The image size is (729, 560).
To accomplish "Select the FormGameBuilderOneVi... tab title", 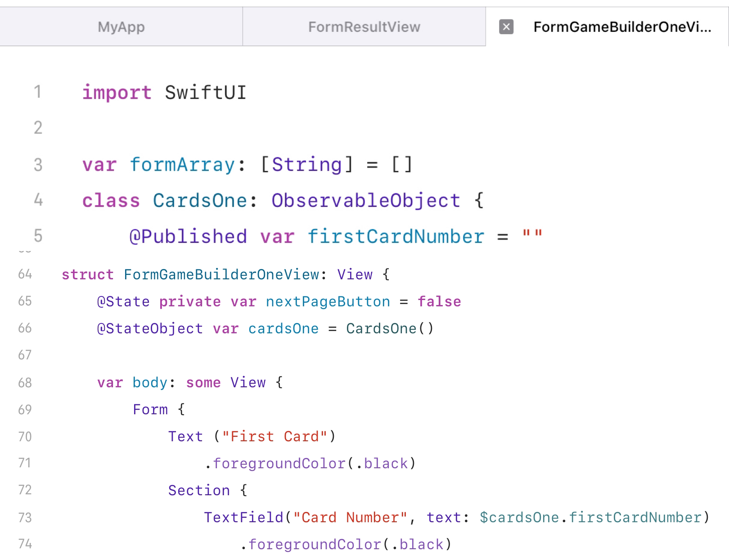I will [x=622, y=27].
